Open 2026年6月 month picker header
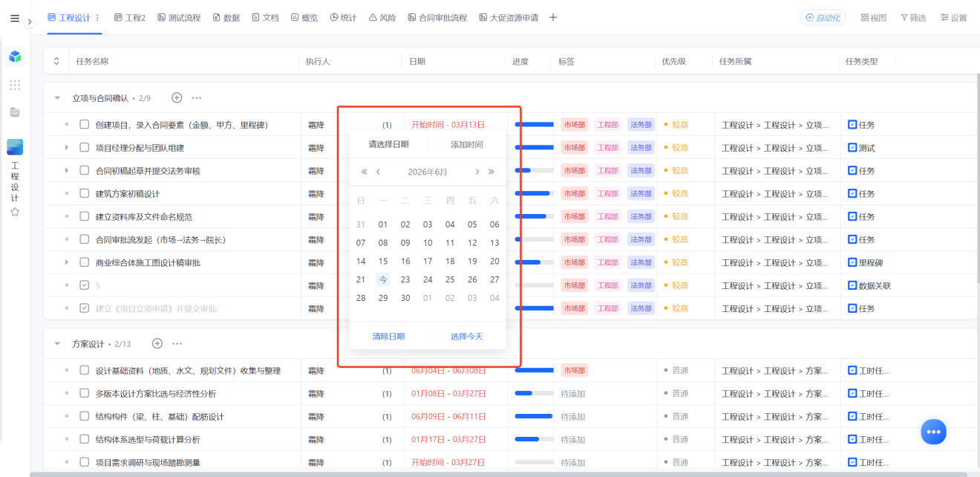 coord(428,172)
